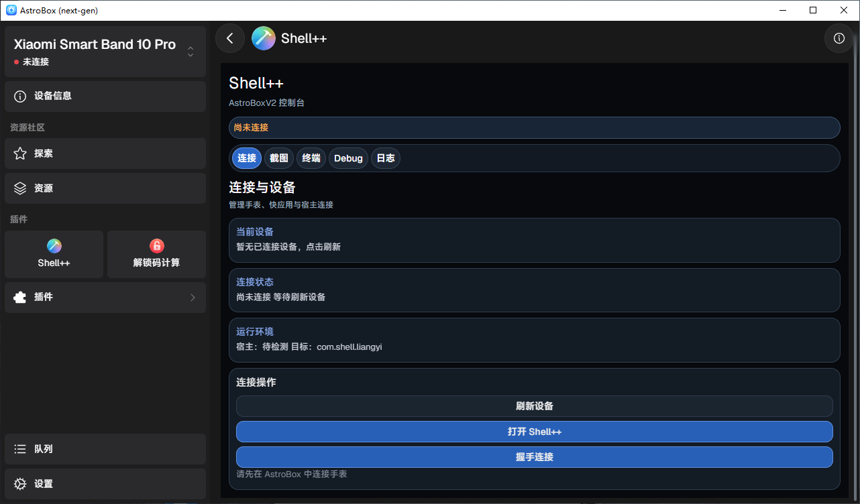This screenshot has width=860, height=504.
Task: Click the Xiaomi Smart Band 10 Pro device card
Action: click(105, 52)
